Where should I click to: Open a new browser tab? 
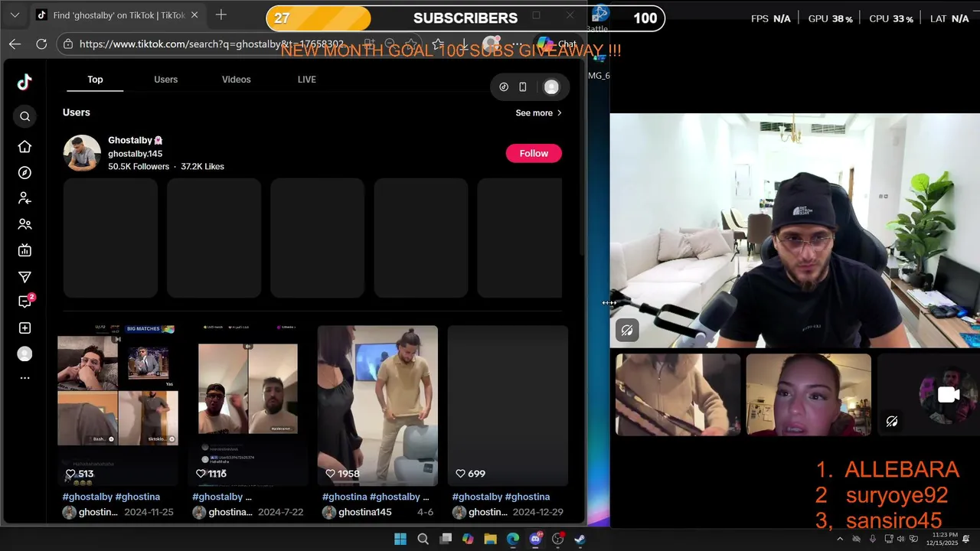(220, 15)
